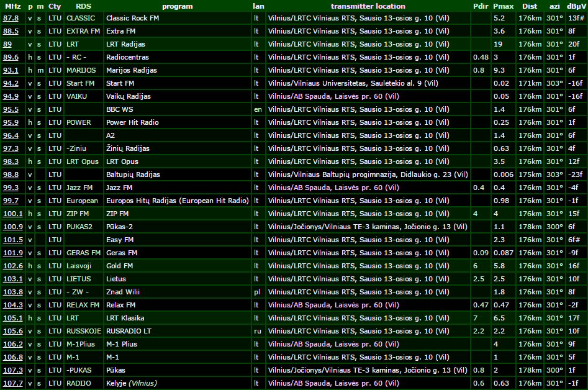This screenshot has height=390, width=588.
Task: Click the dBµV column header
Action: [x=576, y=6]
